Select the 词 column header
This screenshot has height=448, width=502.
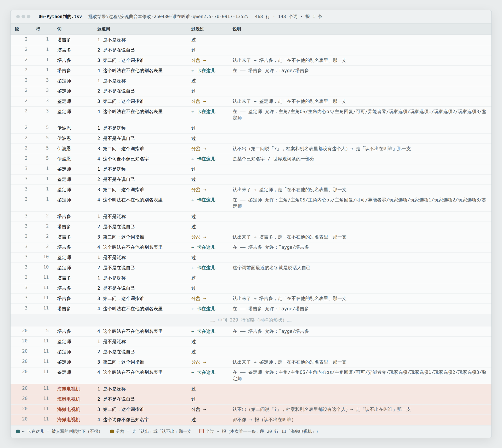[x=59, y=29]
